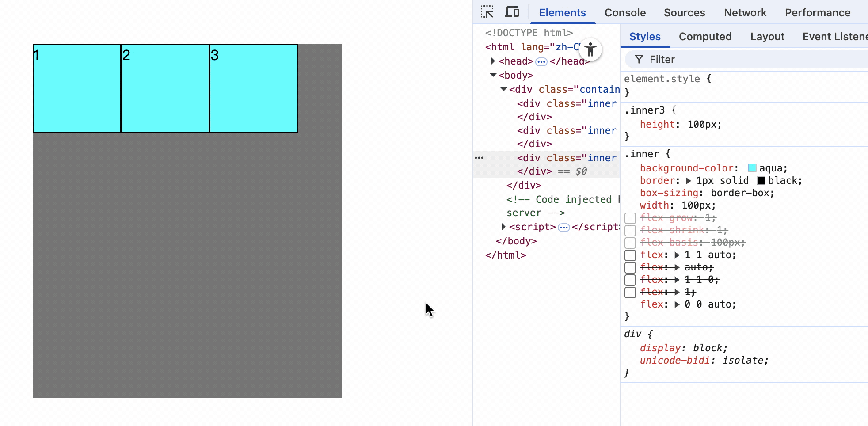Open the accessibility floating button
Image resolution: width=868 pixels, height=426 pixels.
coord(590,49)
